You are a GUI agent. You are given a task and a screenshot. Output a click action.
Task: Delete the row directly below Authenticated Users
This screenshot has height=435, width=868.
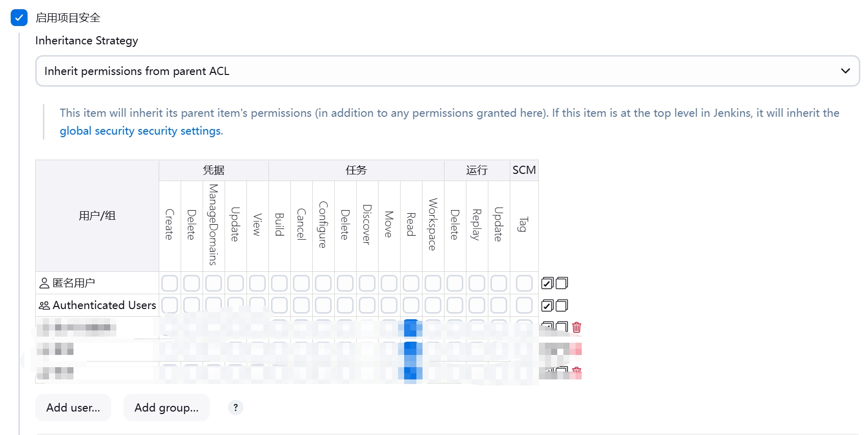[x=577, y=327]
